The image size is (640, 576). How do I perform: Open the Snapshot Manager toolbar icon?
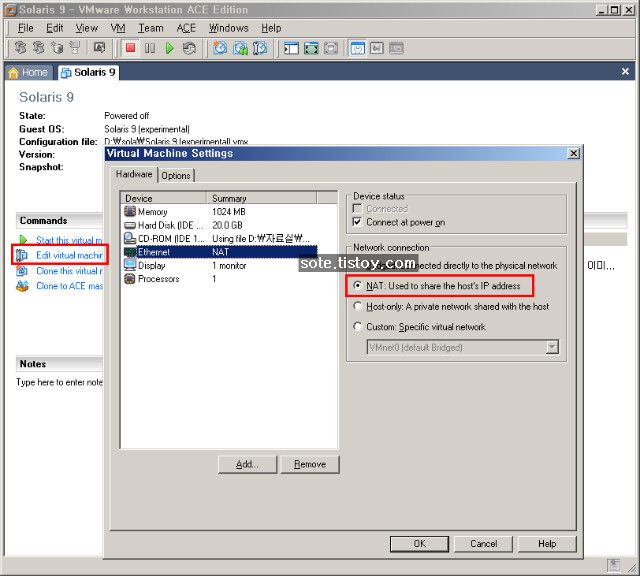point(260,48)
